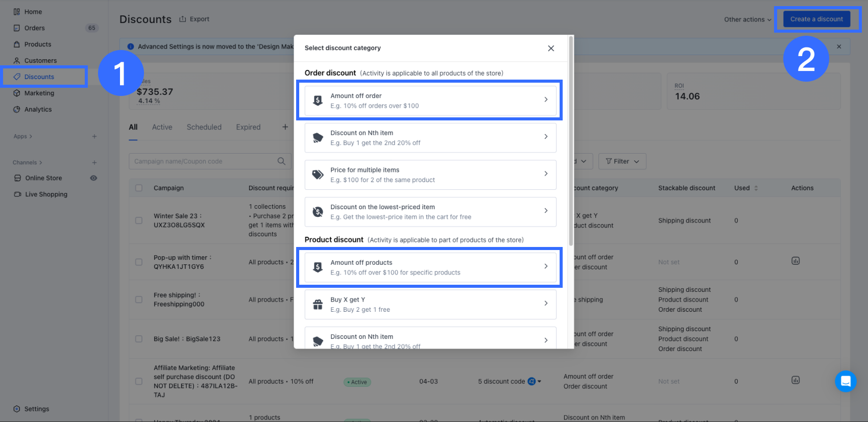
Task: Tick the checkbox for Winter Sale 23 row
Action: 139,220
